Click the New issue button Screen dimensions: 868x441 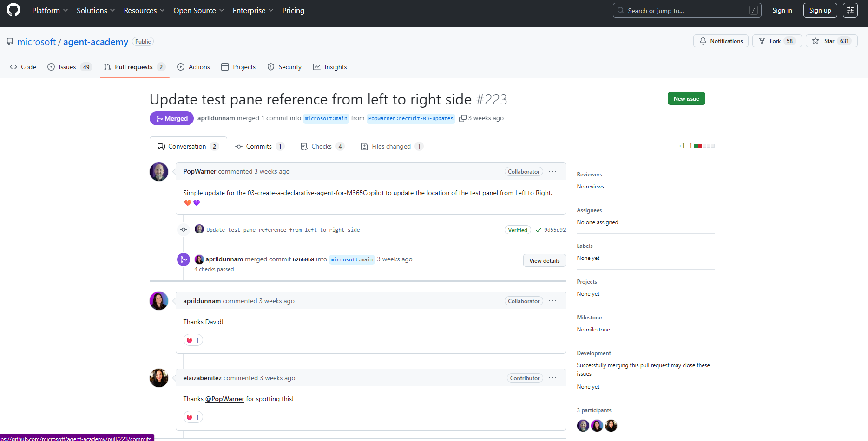point(686,98)
